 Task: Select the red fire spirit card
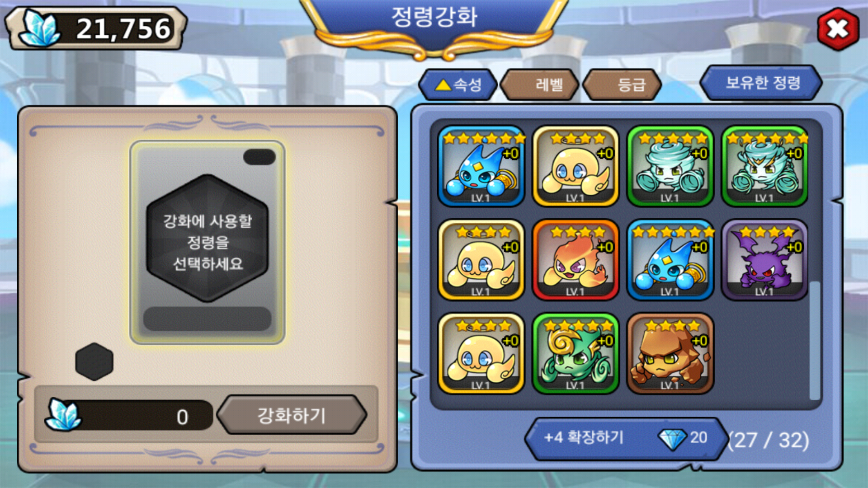coord(576,260)
